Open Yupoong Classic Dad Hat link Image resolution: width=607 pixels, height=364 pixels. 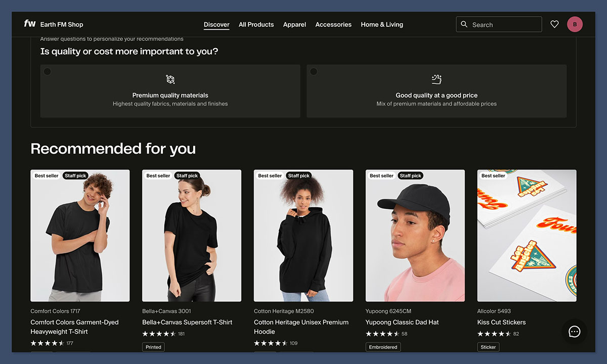402,322
